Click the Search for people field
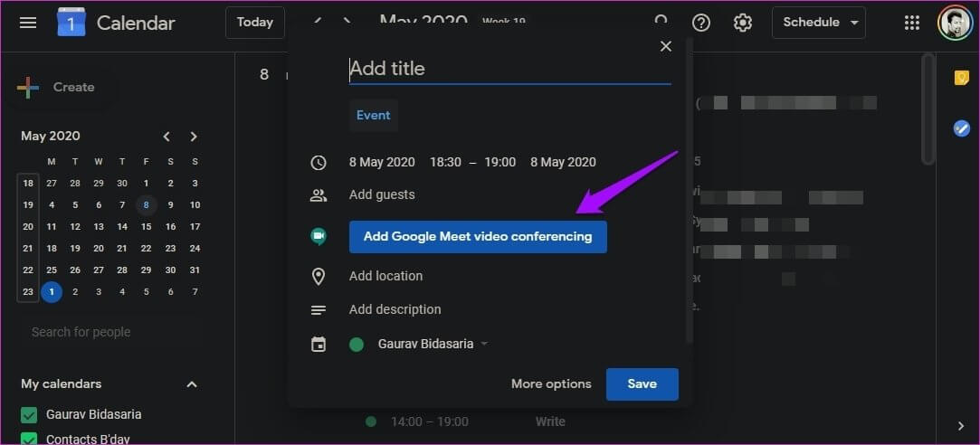Image resolution: width=980 pixels, height=445 pixels. click(109, 333)
